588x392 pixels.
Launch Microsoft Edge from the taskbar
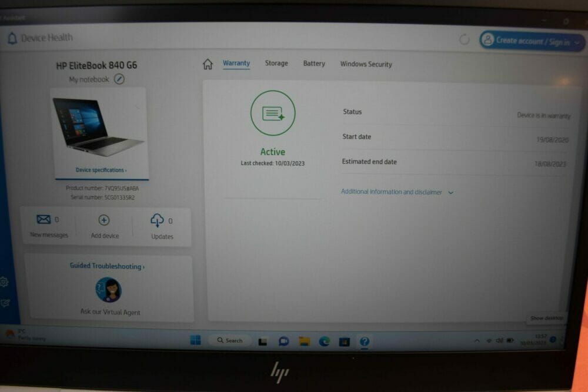pyautogui.click(x=325, y=341)
